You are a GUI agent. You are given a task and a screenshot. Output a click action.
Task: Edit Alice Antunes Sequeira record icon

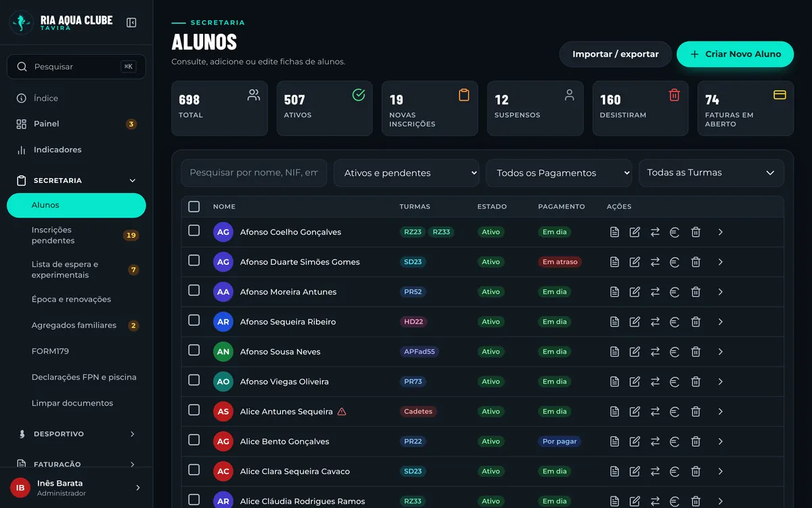tap(635, 411)
